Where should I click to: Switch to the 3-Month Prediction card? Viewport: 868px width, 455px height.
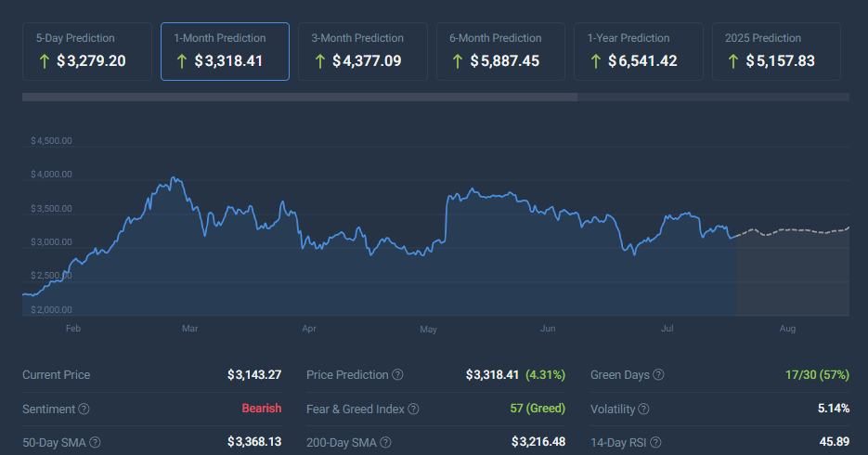363,51
